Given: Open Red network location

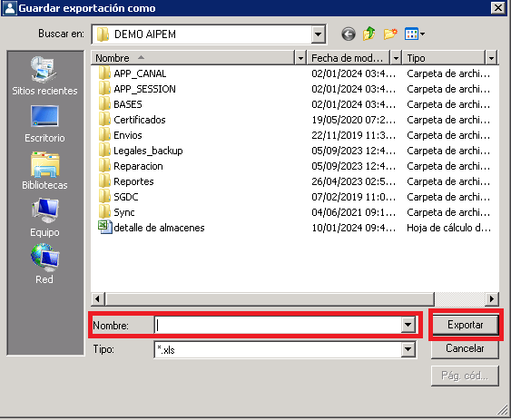Looking at the screenshot, I should (44, 265).
